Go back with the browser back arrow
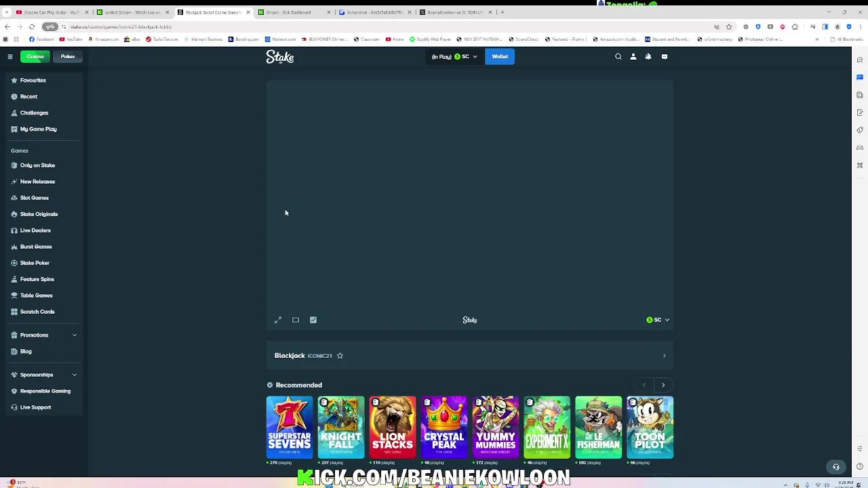Screen dimensions: 868x488 point(7,27)
